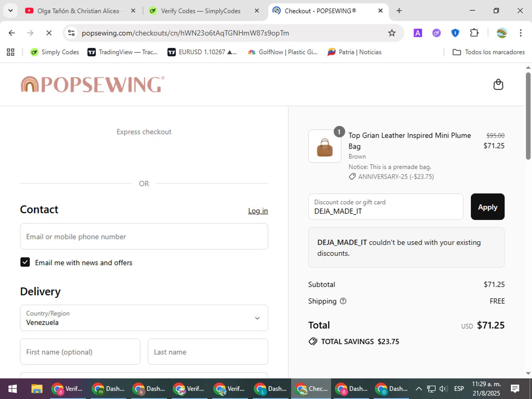Open the Extensions puzzle piece menu

tap(474, 33)
